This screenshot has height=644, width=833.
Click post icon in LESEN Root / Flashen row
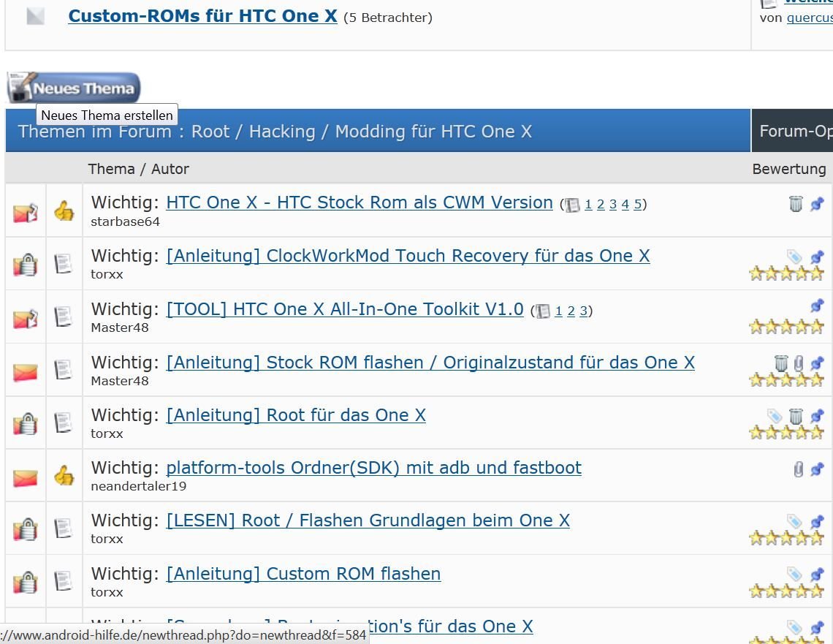pyautogui.click(x=64, y=529)
